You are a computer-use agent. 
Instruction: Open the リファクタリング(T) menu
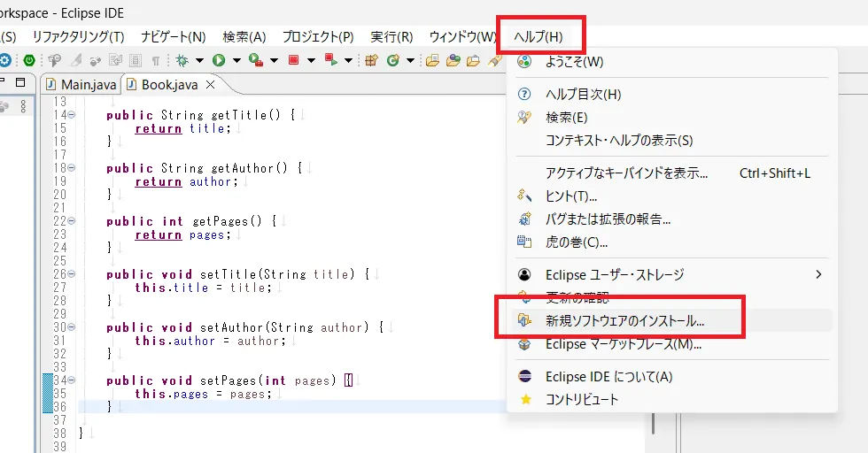79,37
